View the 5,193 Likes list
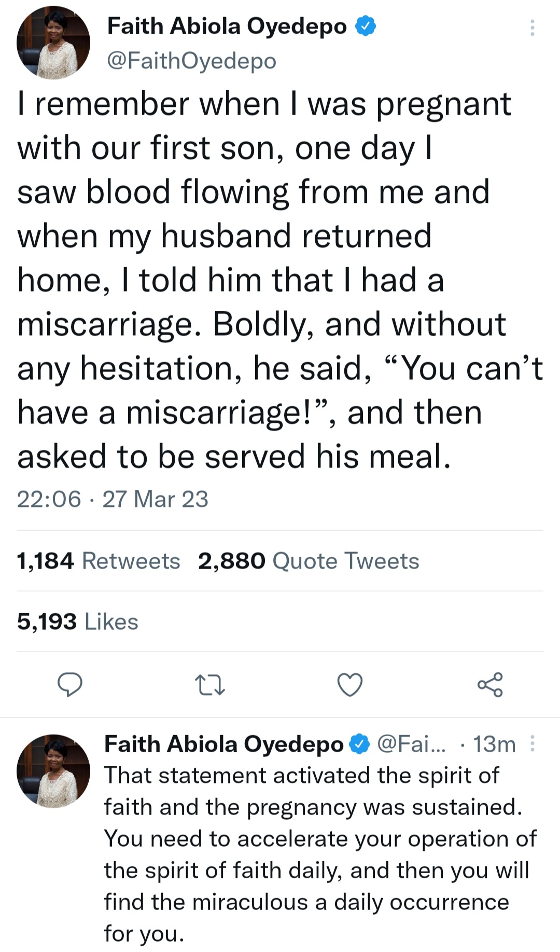560x952 pixels. pyautogui.click(x=78, y=622)
